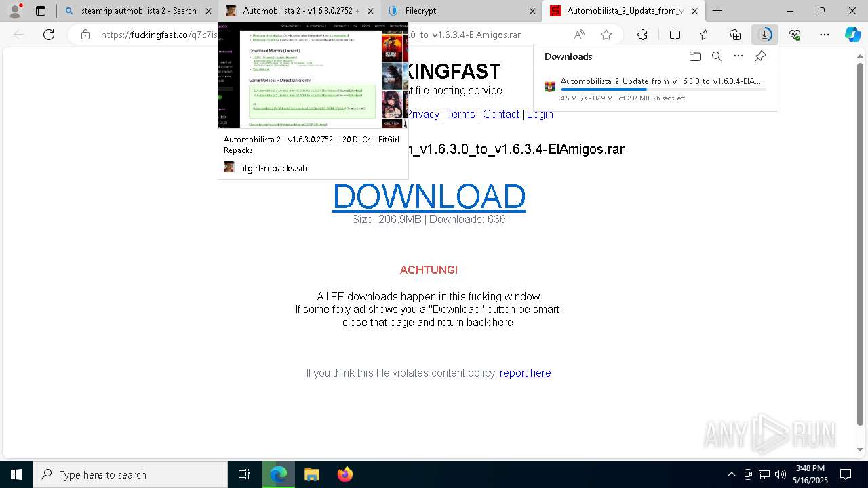Open downloads folder icon in Downloads panel
Viewport: 868px width, 488px height.
694,56
